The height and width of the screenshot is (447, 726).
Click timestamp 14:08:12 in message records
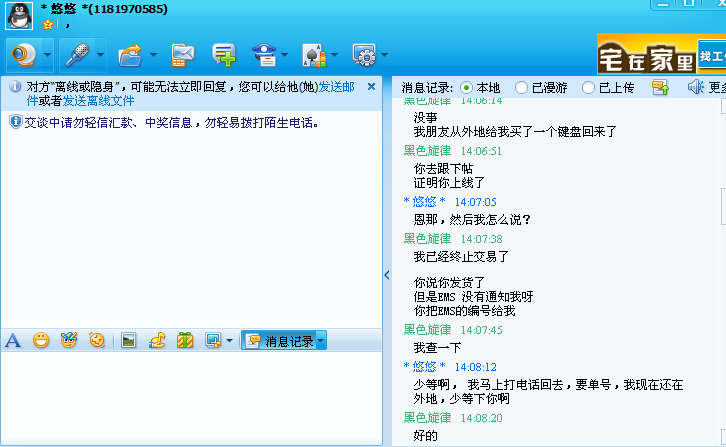coord(476,367)
